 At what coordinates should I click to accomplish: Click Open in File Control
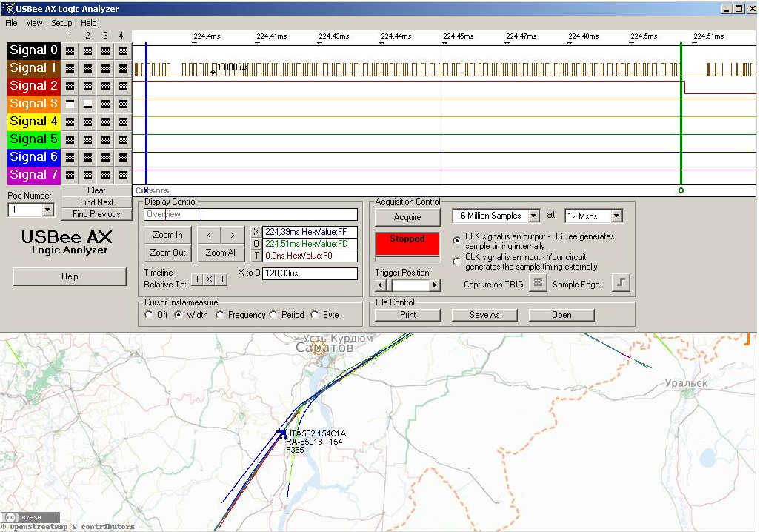click(x=561, y=315)
